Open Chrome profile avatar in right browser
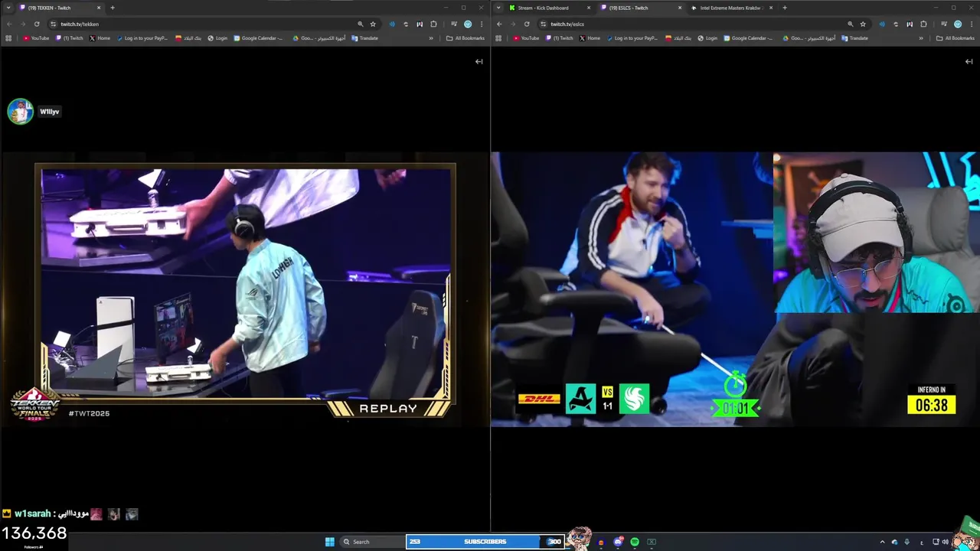980x551 pixels. [x=958, y=24]
